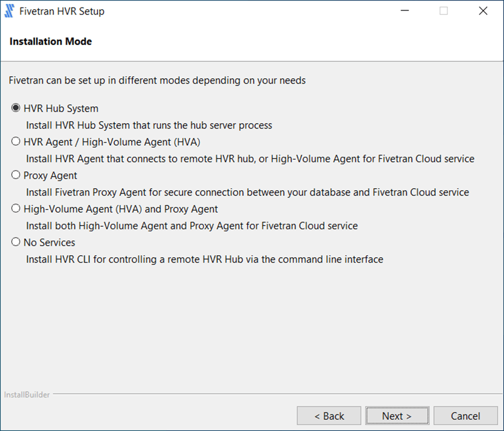Screen dimensions: 504x431
Task: Click the maximize button in title bar
Action: [443, 11]
